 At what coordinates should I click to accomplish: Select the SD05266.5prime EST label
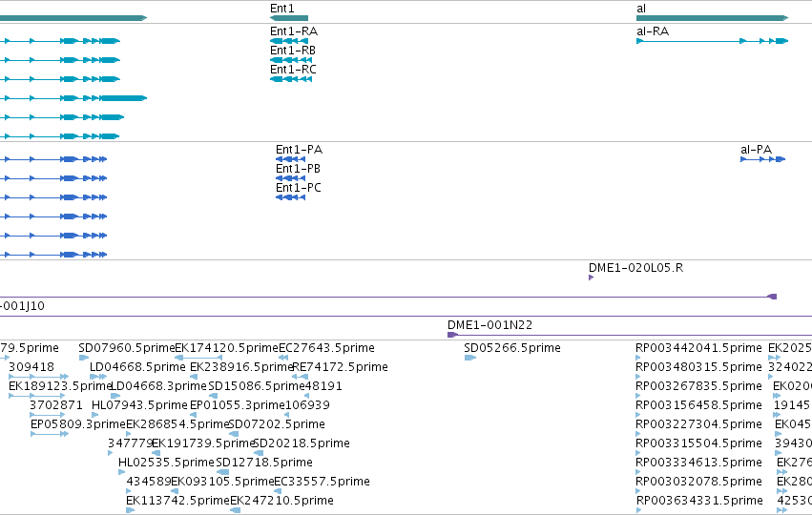[x=512, y=348]
